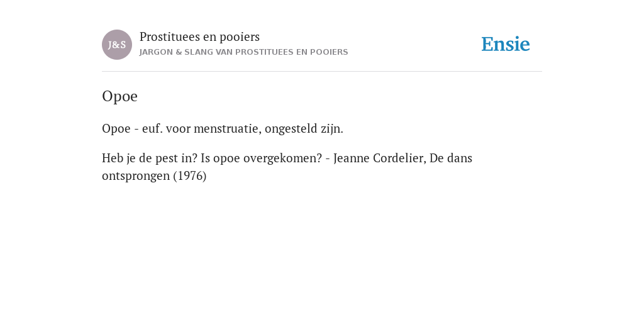Click the book title 'De dans'

click(x=451, y=158)
